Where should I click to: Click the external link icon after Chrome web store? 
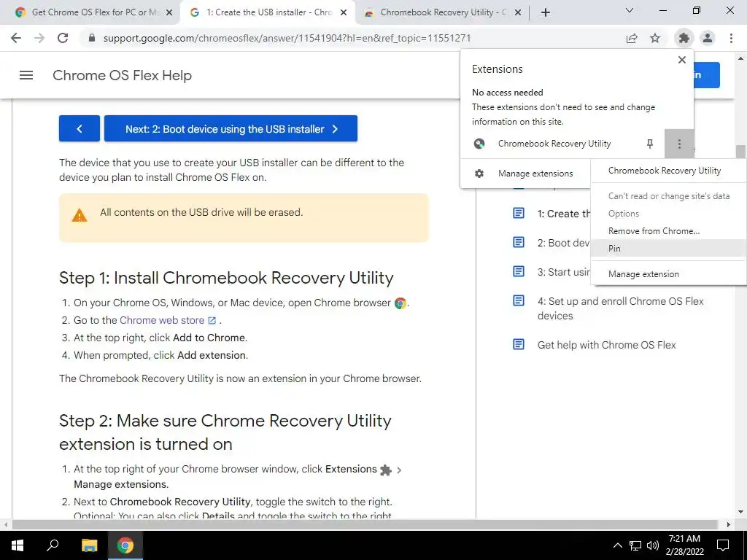[212, 321]
